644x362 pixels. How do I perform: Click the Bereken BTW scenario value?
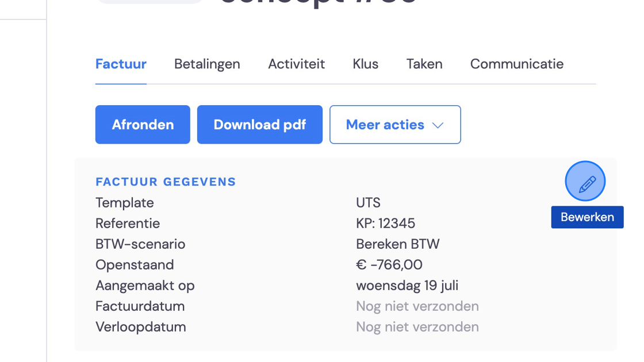pos(397,244)
